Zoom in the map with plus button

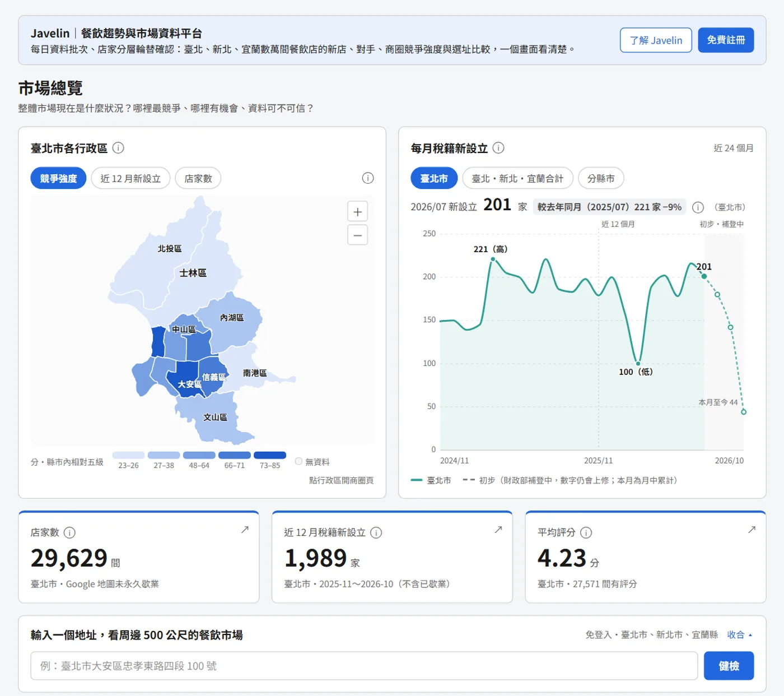click(x=358, y=212)
